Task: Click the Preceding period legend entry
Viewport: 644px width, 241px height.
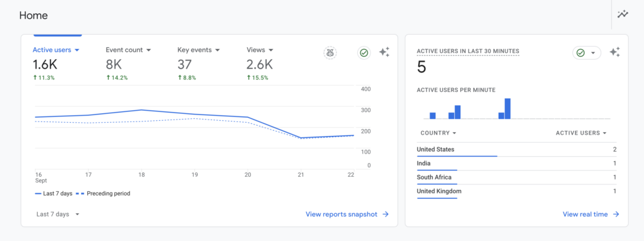Action: coord(103,193)
